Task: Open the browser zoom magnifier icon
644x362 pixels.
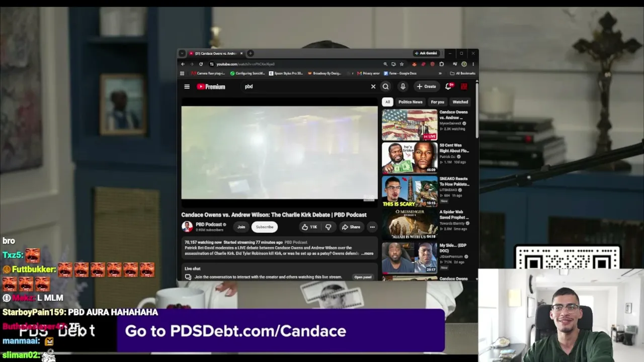Action: point(385,64)
